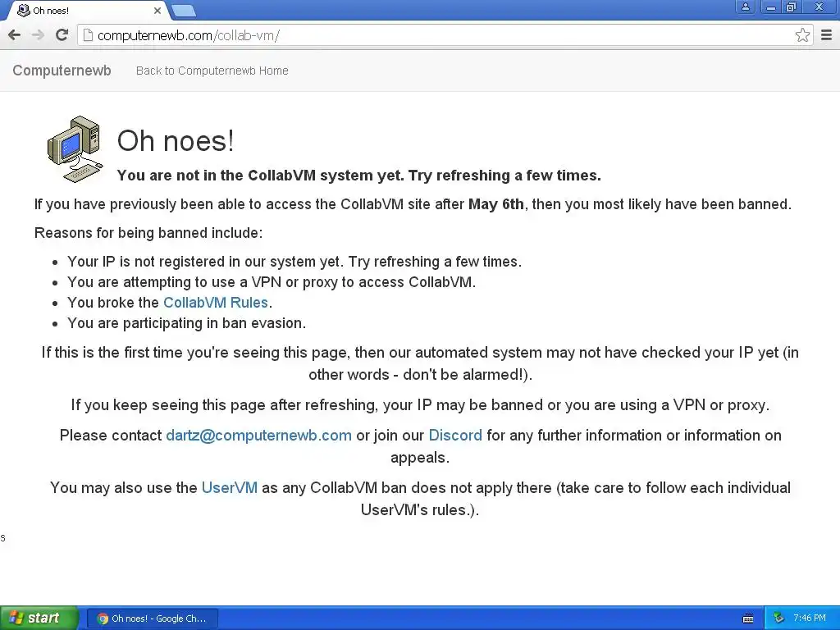Click 'You are participating in ban evasion.' bullet
Screen dimensions: 840x630
(x=186, y=323)
